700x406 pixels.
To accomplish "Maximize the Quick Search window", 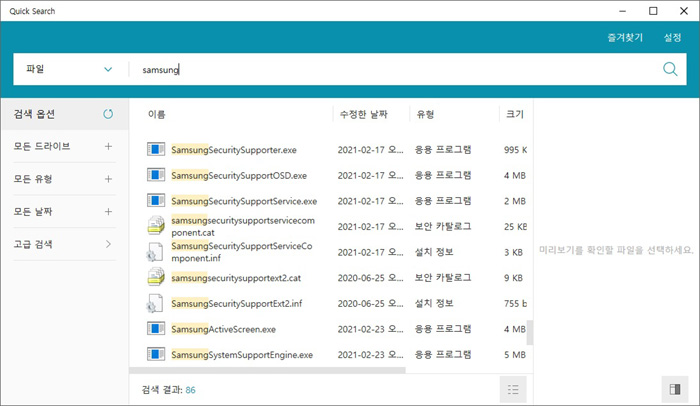I will pos(653,11).
